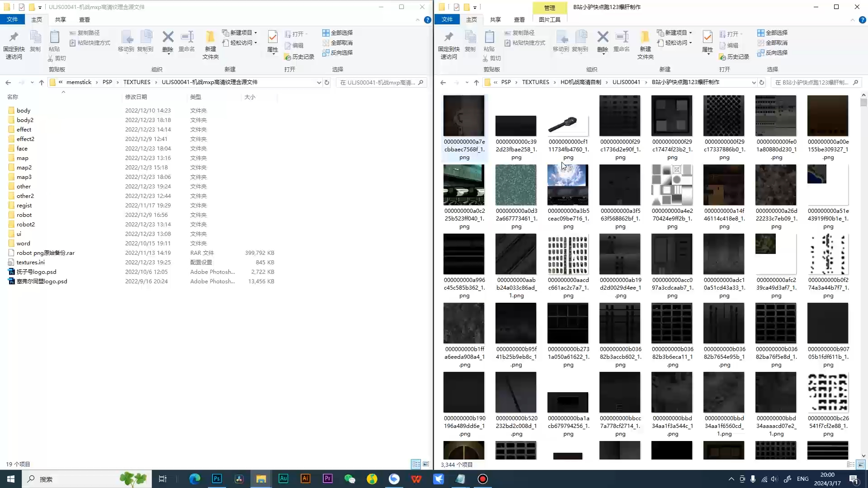Open 共享 menu in right panel ribbon

495,20
